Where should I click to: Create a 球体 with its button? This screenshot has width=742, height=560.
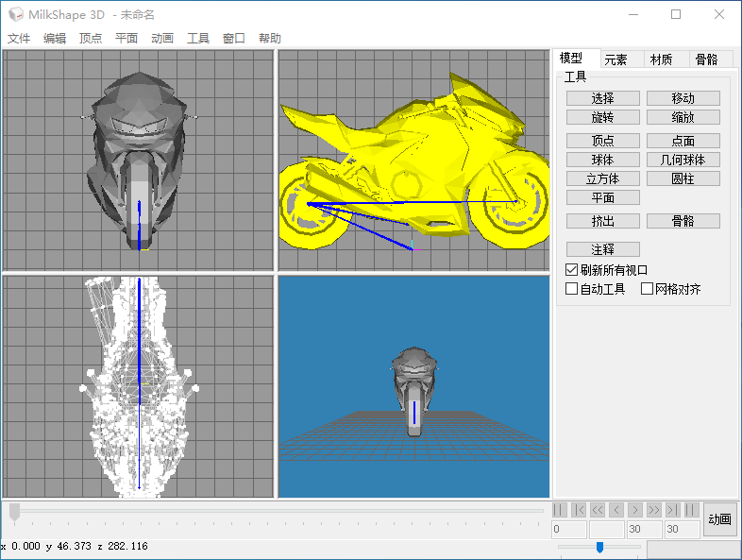click(x=603, y=160)
